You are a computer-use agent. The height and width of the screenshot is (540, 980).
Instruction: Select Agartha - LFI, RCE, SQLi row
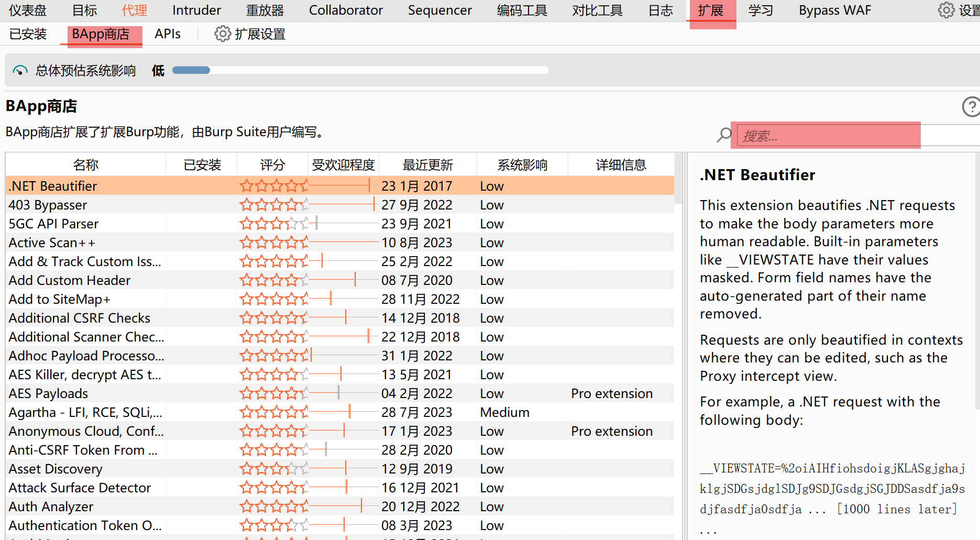coord(339,412)
